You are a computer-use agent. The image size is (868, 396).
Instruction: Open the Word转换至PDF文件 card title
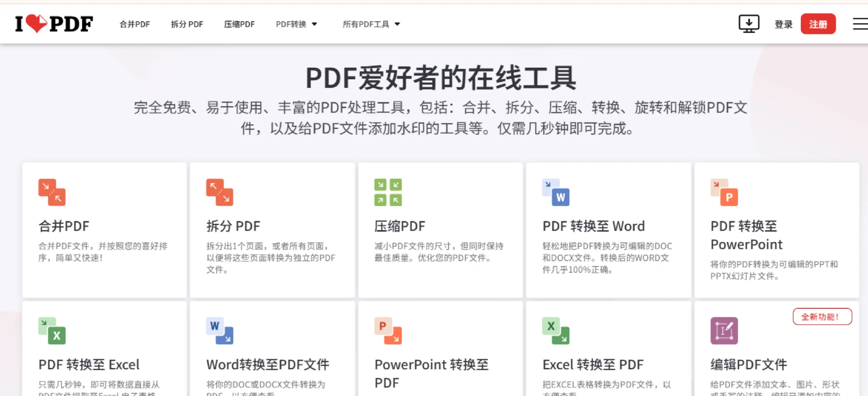pos(268,364)
